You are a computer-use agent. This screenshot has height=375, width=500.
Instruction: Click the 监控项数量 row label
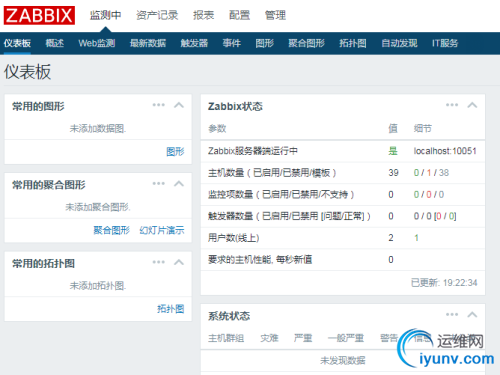pos(281,195)
